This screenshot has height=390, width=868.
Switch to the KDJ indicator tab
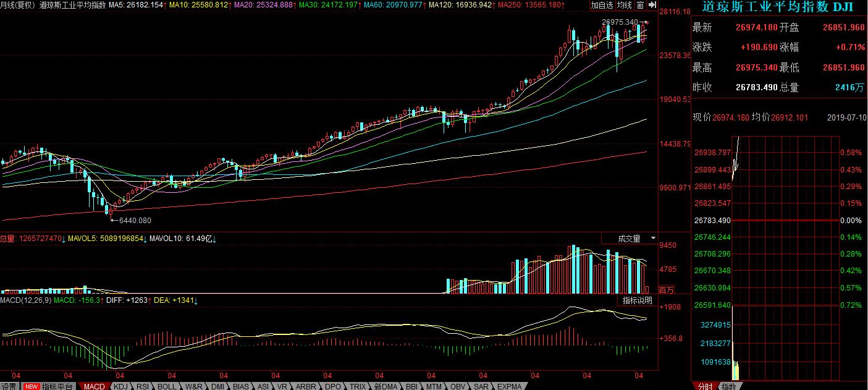pyautogui.click(x=121, y=386)
